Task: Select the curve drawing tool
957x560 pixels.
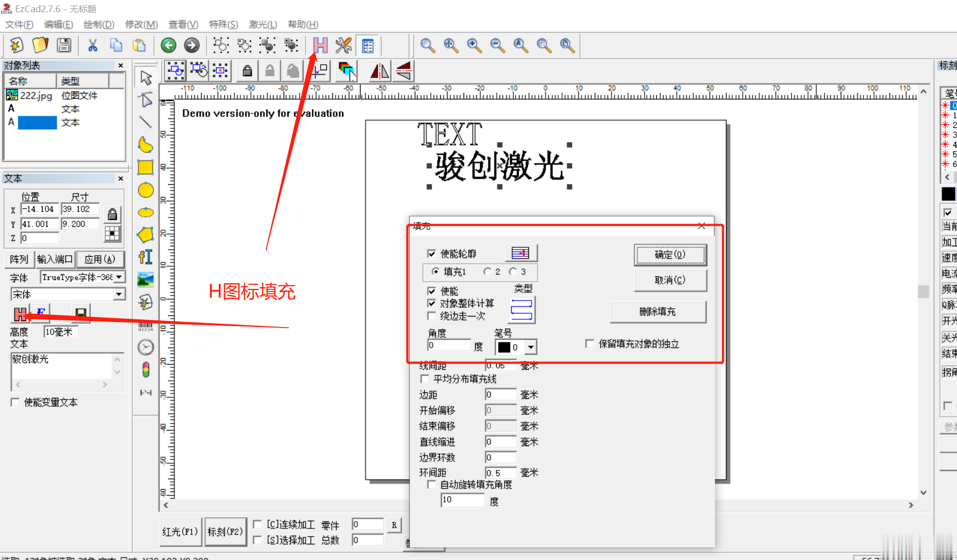Action: [146, 145]
